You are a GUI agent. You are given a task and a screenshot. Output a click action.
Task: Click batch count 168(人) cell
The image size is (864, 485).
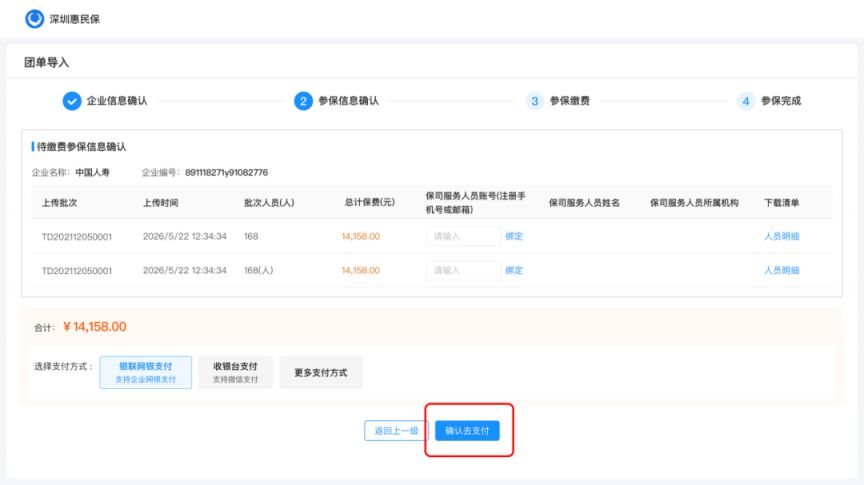[258, 271]
